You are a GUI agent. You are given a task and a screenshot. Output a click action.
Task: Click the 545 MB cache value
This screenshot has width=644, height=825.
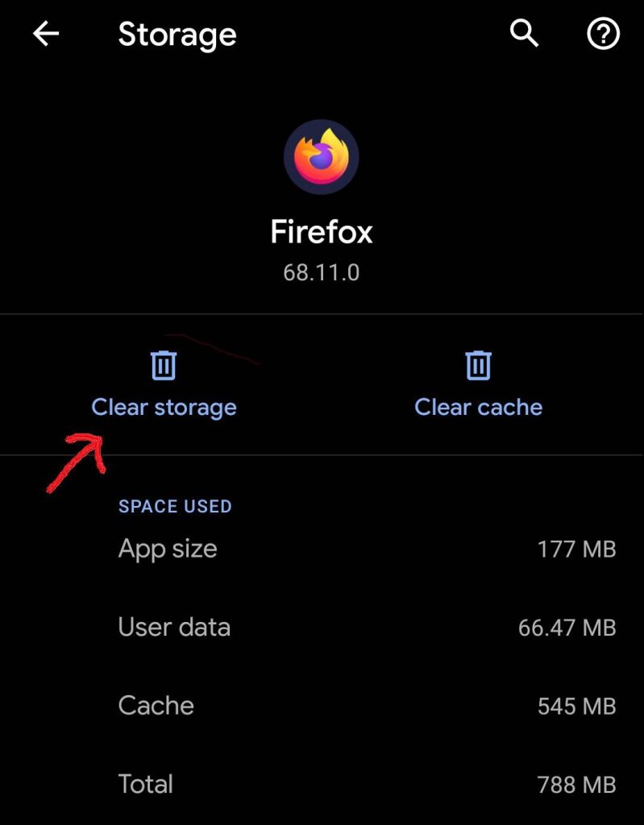[576, 707]
